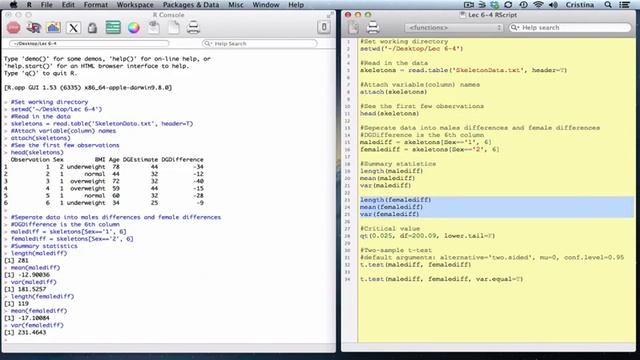The image size is (640, 360).
Task: Click the #Critical value comment in script
Action: (x=390, y=229)
